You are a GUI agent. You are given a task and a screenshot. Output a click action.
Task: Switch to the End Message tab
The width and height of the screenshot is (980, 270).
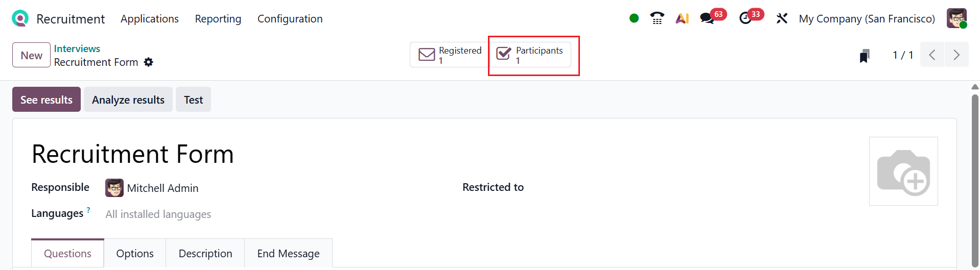tap(288, 254)
